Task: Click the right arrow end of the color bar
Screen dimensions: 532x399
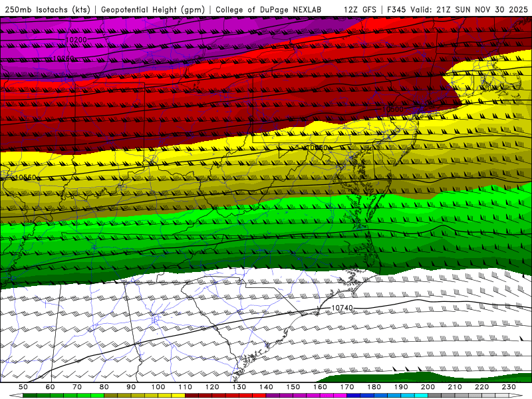Action: tap(515, 396)
